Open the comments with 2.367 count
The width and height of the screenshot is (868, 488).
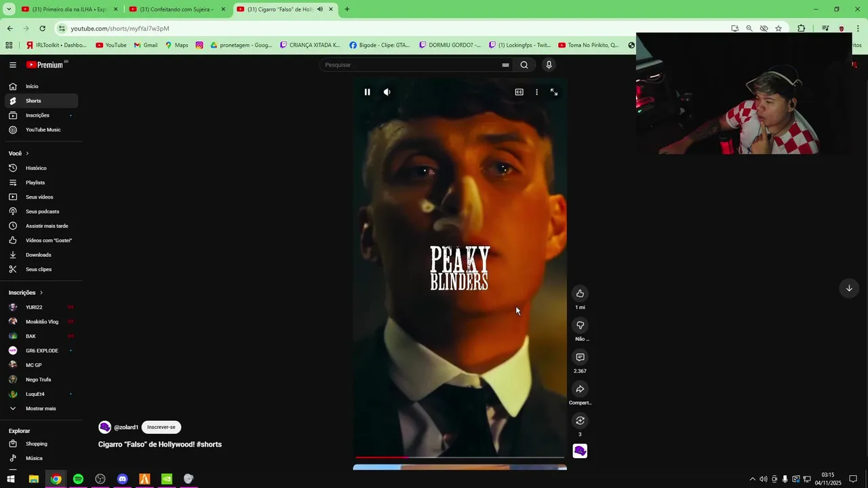(x=580, y=357)
